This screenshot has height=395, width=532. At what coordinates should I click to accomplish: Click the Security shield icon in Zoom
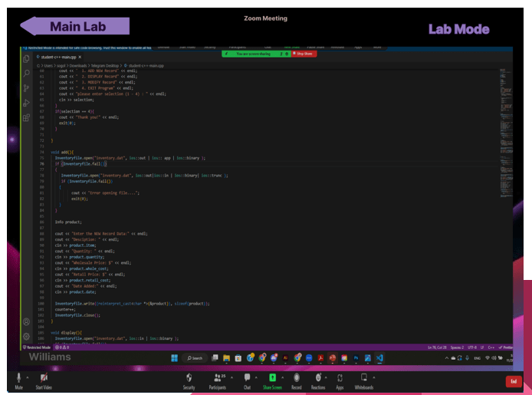(189, 378)
